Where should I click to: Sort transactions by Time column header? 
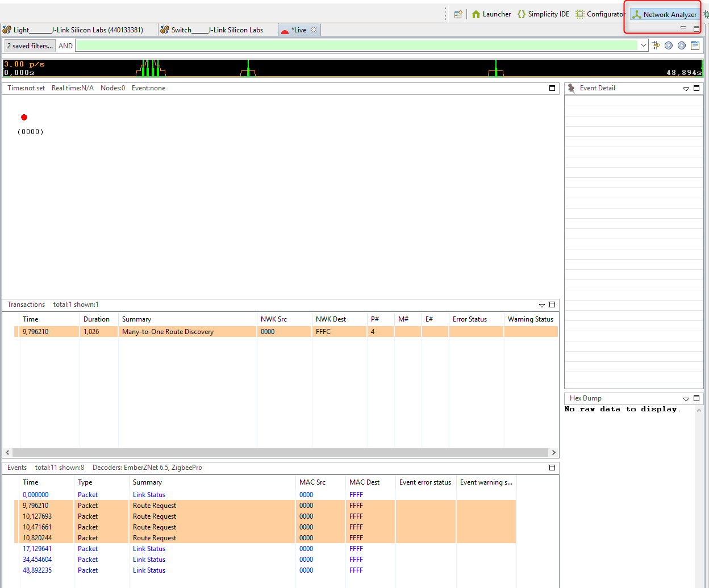coord(49,319)
